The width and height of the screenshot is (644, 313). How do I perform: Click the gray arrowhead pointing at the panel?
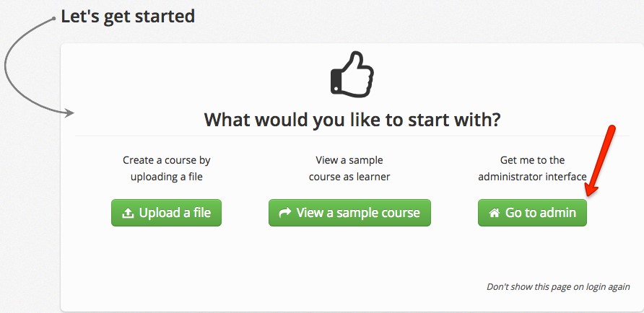coord(71,113)
